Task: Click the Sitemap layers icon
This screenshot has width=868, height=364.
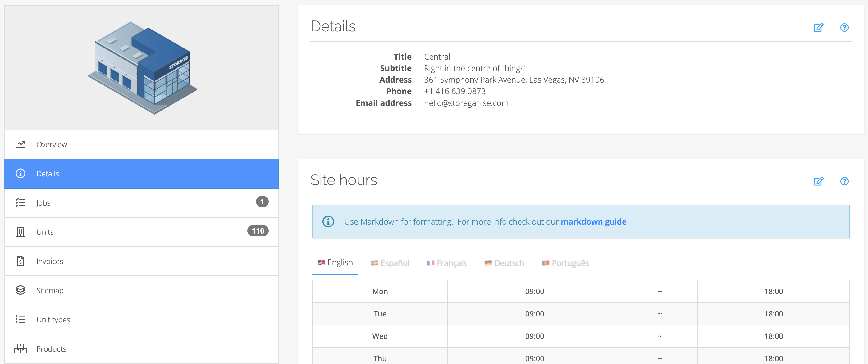Action: [x=20, y=290]
